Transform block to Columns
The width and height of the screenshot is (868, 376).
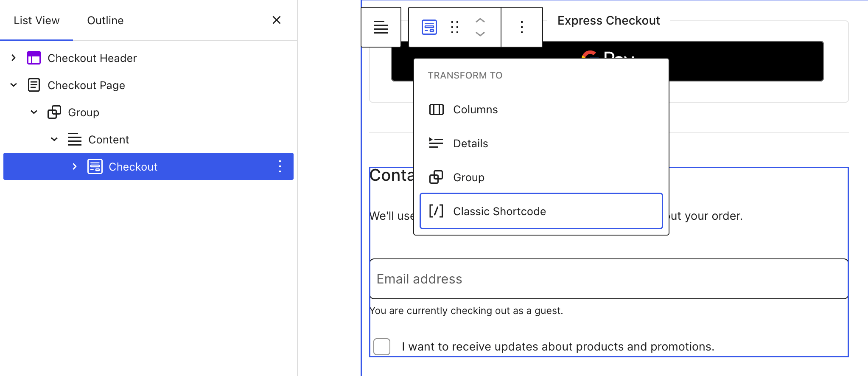tap(541, 109)
